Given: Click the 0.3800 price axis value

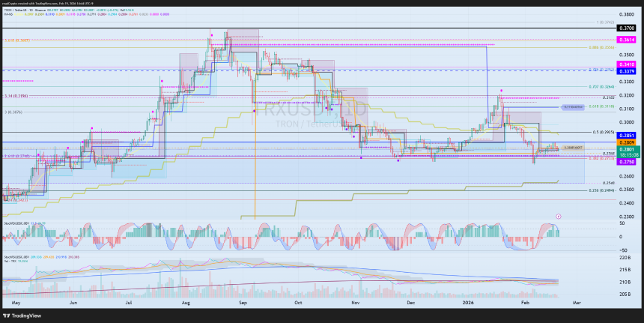Looking at the screenshot, I should point(626,14).
